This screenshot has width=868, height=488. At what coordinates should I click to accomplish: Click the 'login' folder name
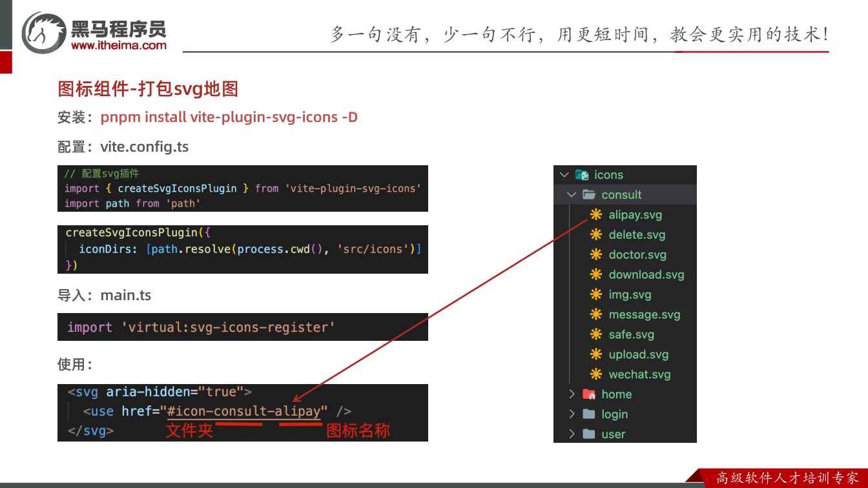(x=614, y=414)
